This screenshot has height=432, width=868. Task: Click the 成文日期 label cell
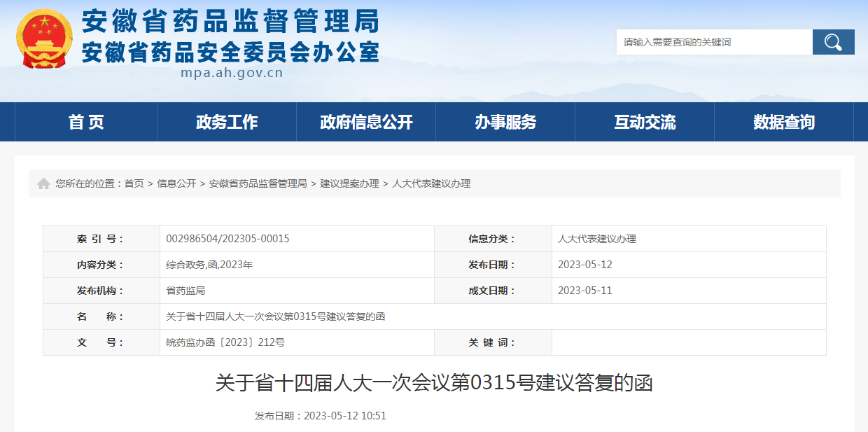pos(493,291)
